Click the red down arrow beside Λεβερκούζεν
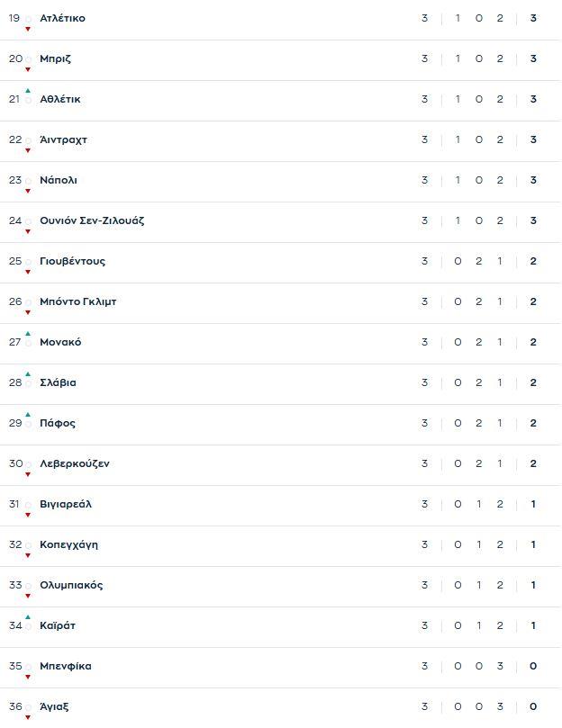 [x=28, y=474]
